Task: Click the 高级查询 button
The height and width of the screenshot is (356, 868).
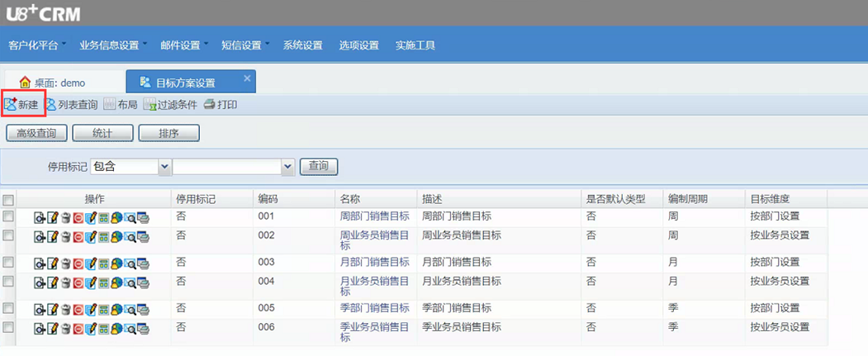Action: (x=36, y=133)
